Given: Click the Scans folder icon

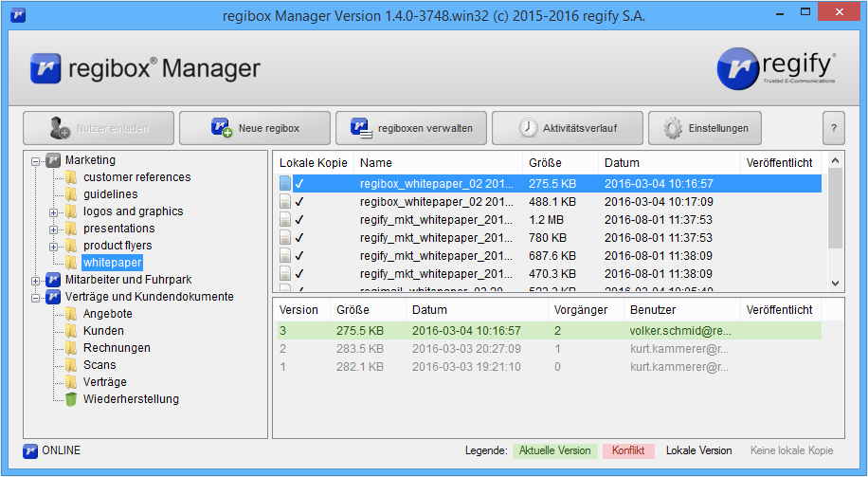Looking at the screenshot, I should [71, 365].
